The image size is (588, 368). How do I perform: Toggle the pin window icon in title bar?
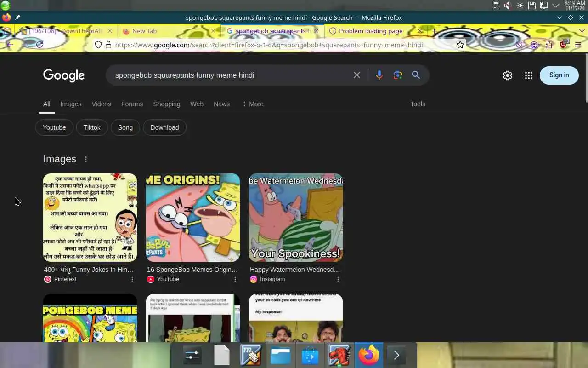(x=17, y=17)
